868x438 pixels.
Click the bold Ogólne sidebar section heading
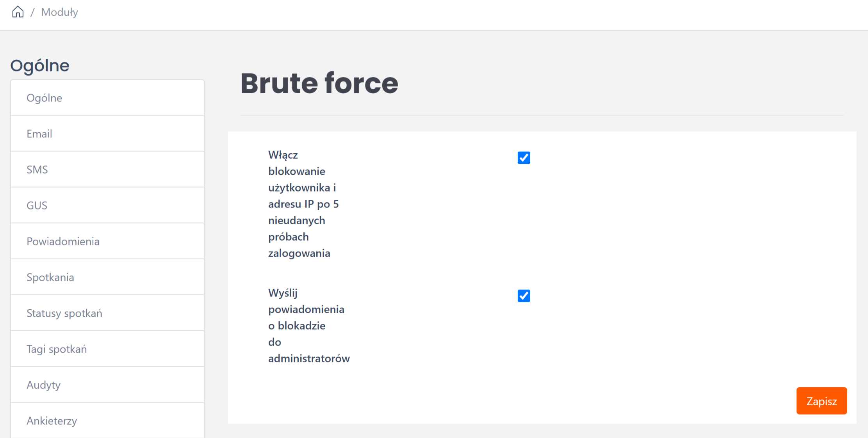click(40, 66)
